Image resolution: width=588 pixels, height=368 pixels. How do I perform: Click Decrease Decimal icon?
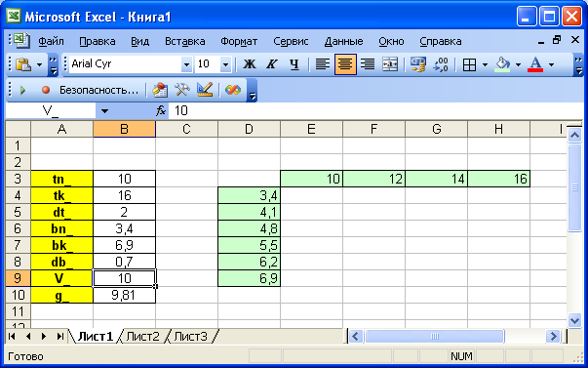click(x=441, y=64)
